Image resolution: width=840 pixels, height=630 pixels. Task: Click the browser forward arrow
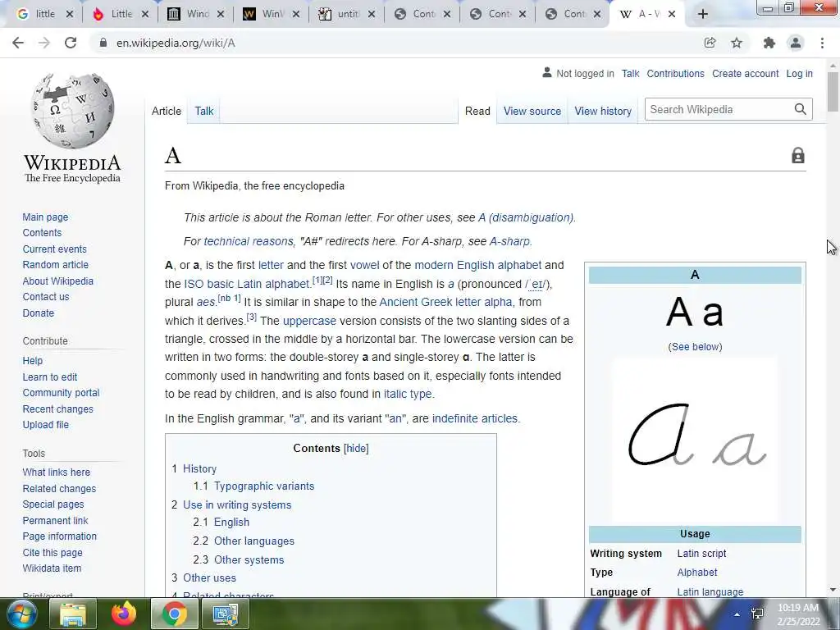click(x=44, y=43)
